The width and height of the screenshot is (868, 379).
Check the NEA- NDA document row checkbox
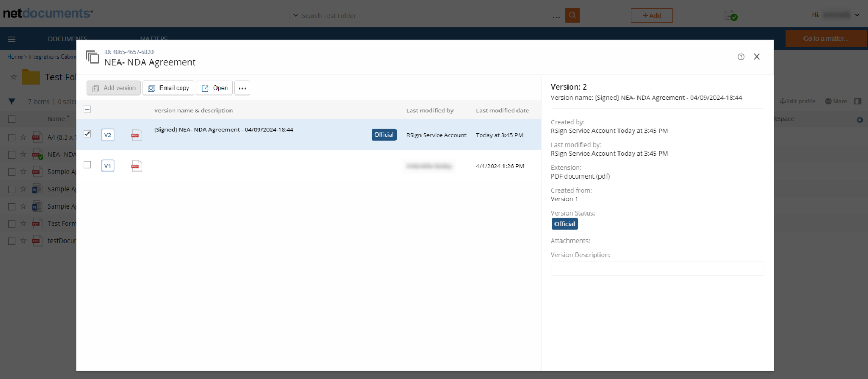coord(11,155)
